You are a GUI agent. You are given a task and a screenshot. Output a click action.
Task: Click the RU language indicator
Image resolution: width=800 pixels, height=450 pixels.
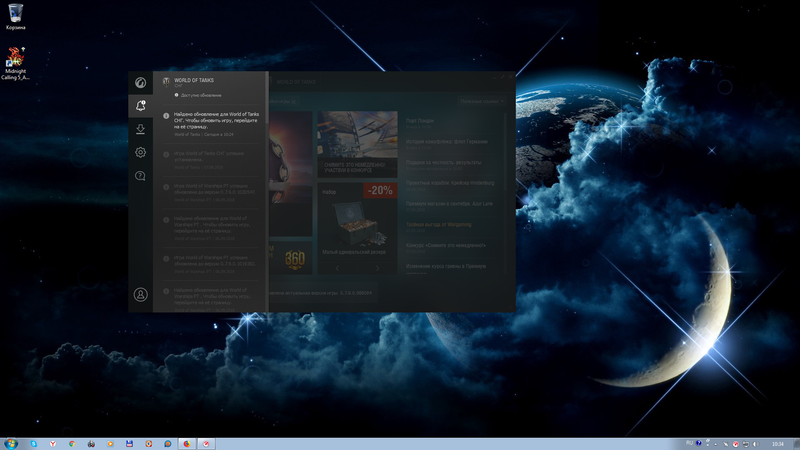(689, 443)
